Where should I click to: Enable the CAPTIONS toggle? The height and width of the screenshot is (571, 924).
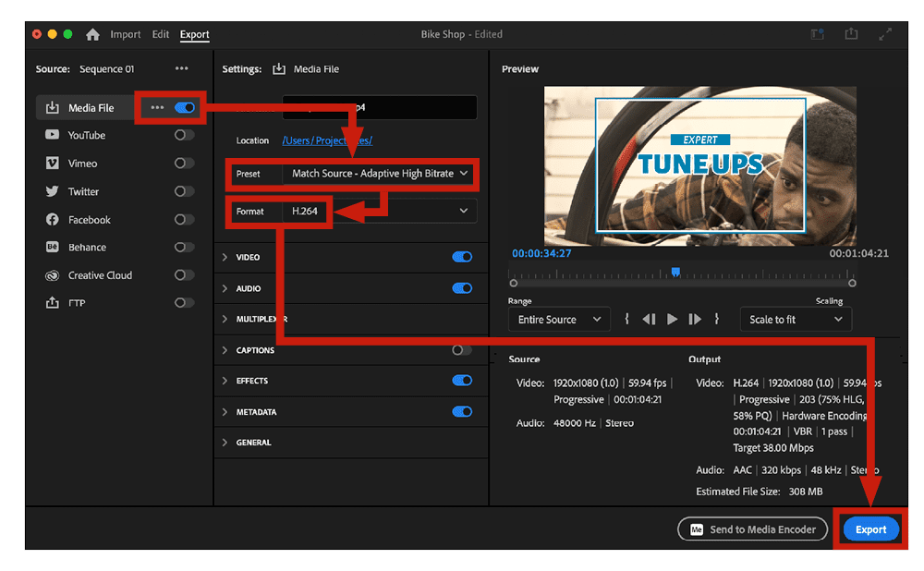462,350
